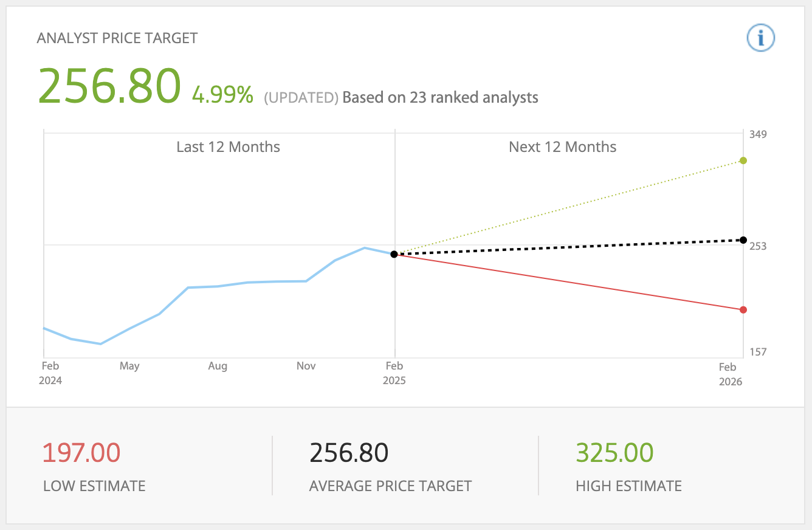Click the red low estimate endpoint dot

743,310
